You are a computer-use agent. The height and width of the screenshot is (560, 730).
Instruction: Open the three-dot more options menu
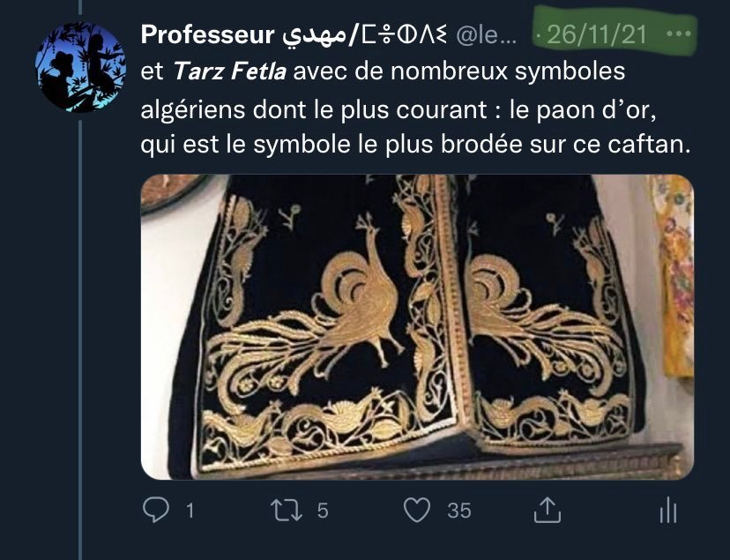tap(678, 34)
